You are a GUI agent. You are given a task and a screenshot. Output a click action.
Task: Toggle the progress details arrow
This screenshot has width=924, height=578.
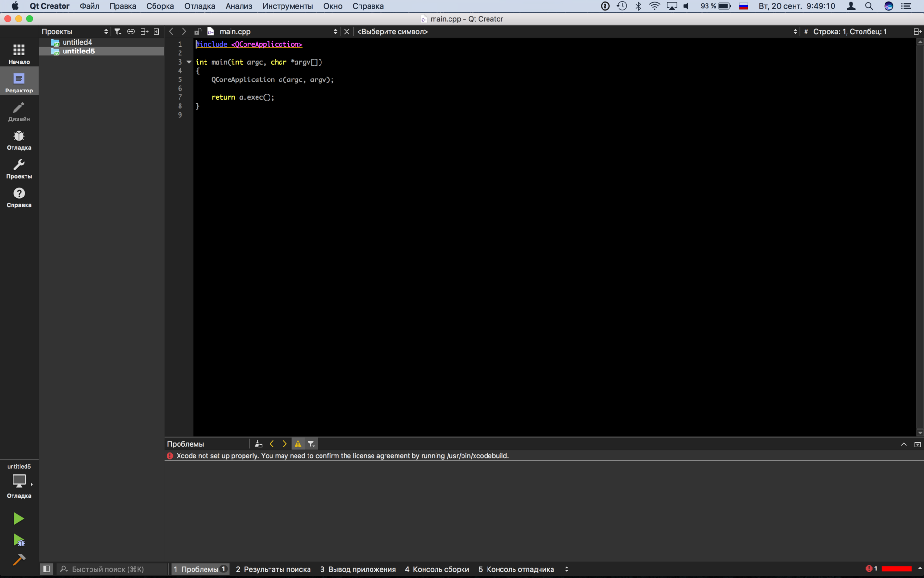click(x=920, y=569)
